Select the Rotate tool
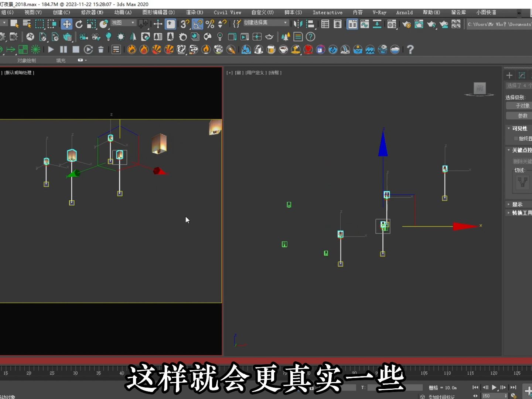Viewport: 532px width, 399px height. (x=79, y=24)
